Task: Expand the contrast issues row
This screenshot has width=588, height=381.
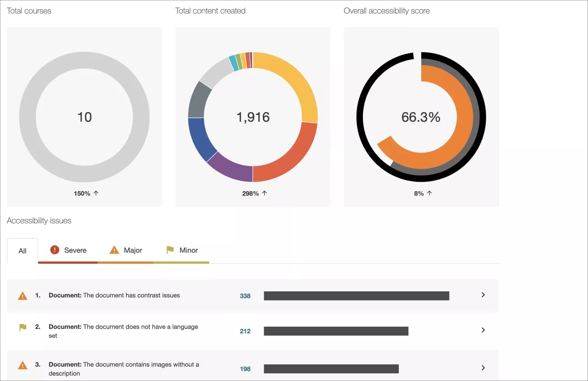Action: tap(483, 296)
